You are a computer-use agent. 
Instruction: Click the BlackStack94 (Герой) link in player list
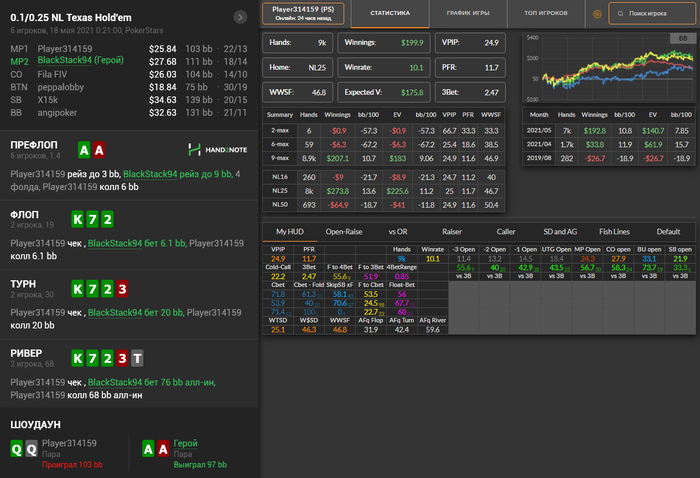(80, 60)
